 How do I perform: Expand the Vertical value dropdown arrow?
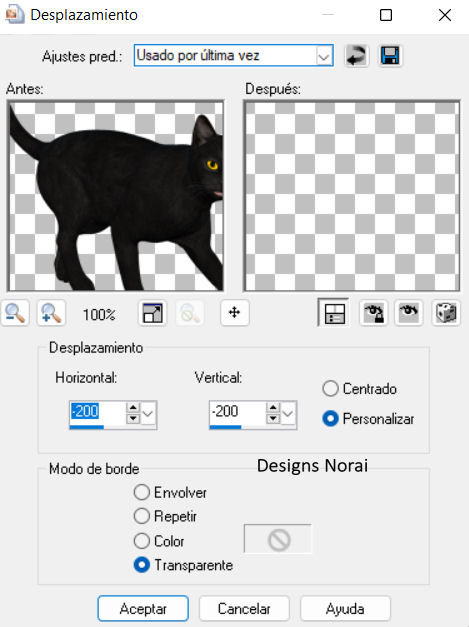point(288,413)
